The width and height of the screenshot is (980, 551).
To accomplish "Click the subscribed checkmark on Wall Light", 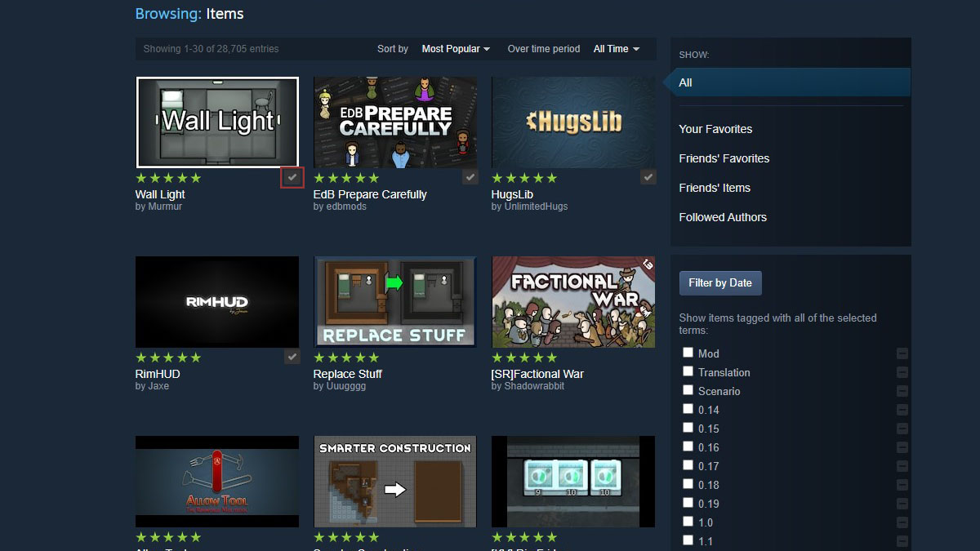I will [292, 177].
